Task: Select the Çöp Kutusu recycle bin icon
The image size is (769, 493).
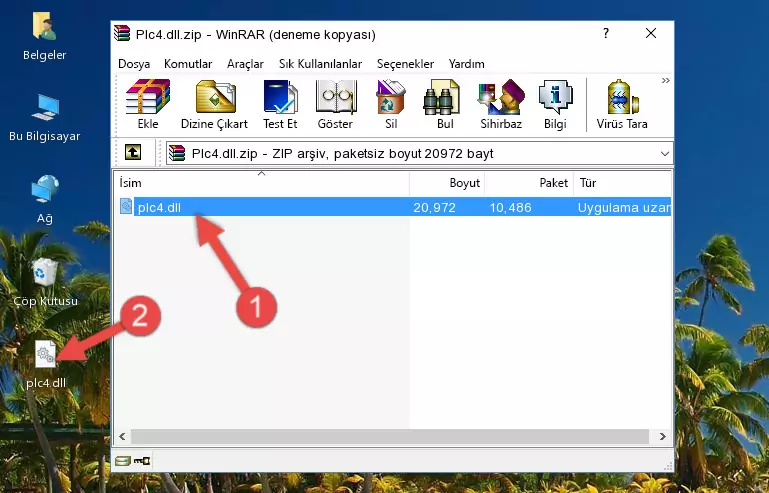Action: pos(45,283)
